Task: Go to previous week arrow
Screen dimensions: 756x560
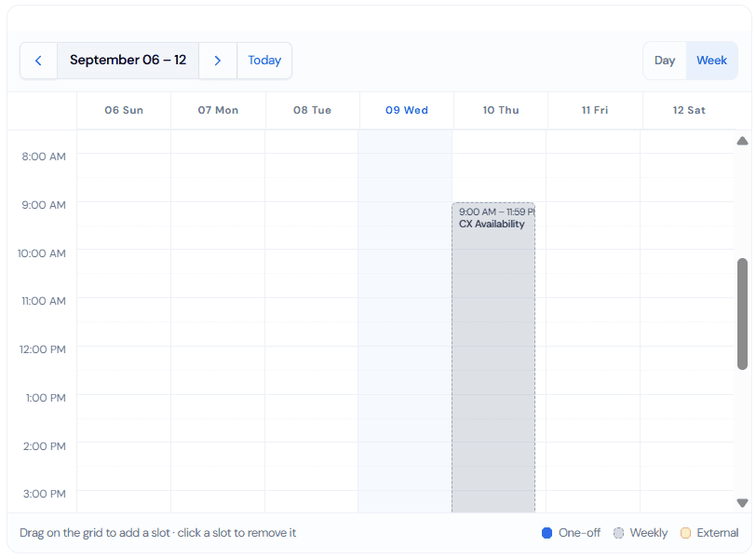Action: click(38, 61)
